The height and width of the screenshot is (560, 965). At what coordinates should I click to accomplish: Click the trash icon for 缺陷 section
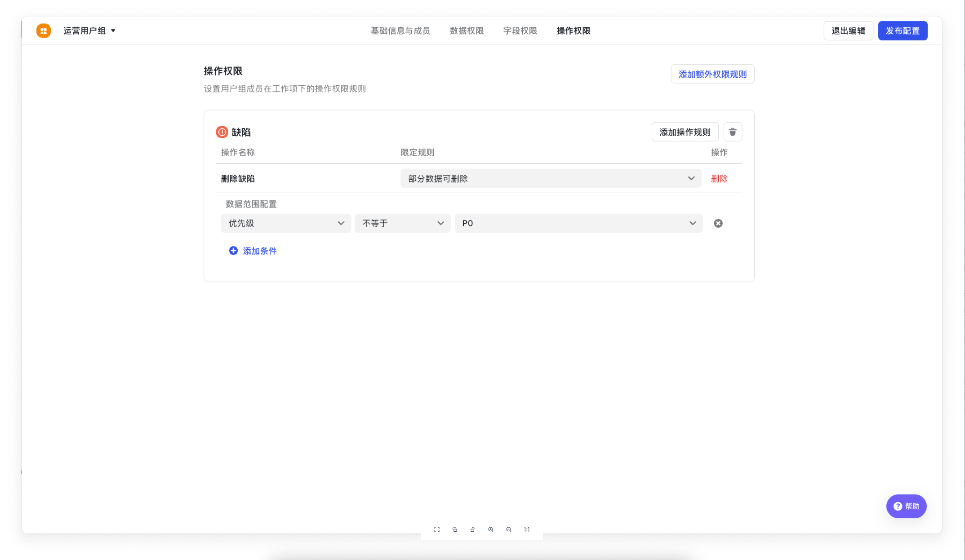[733, 132]
